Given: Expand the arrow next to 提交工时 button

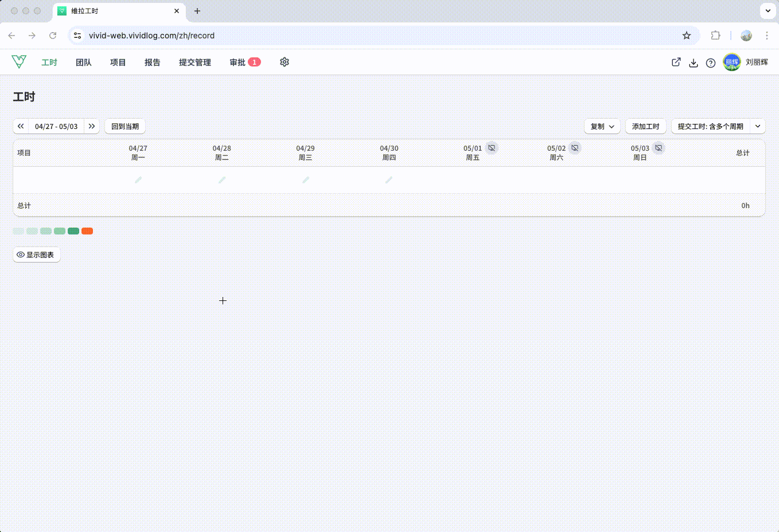Looking at the screenshot, I should tap(758, 126).
